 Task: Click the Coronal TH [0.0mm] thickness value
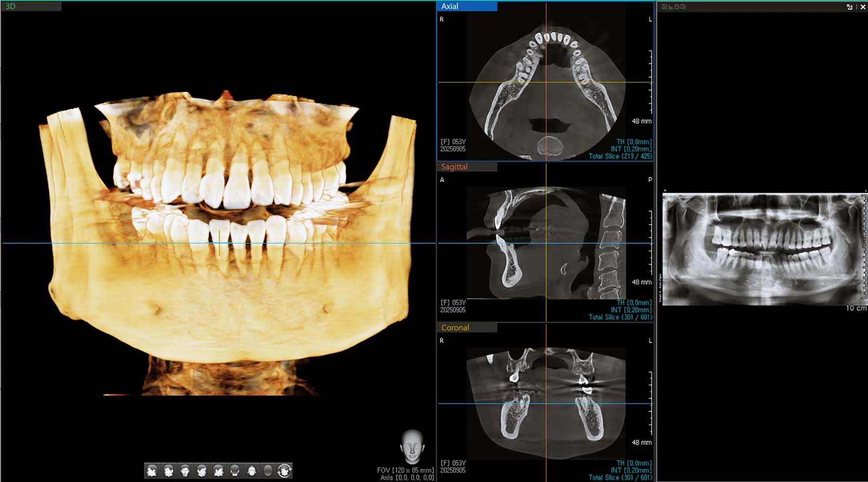(x=634, y=464)
